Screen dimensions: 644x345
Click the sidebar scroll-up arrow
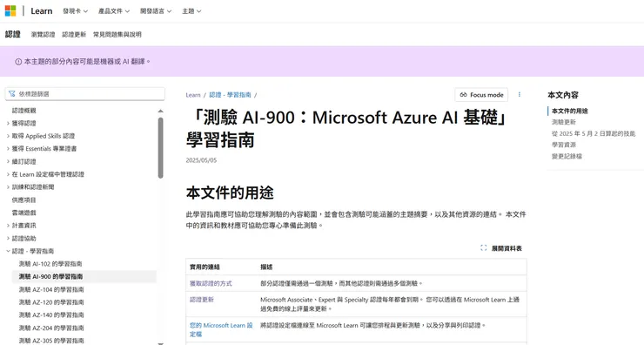point(161,111)
